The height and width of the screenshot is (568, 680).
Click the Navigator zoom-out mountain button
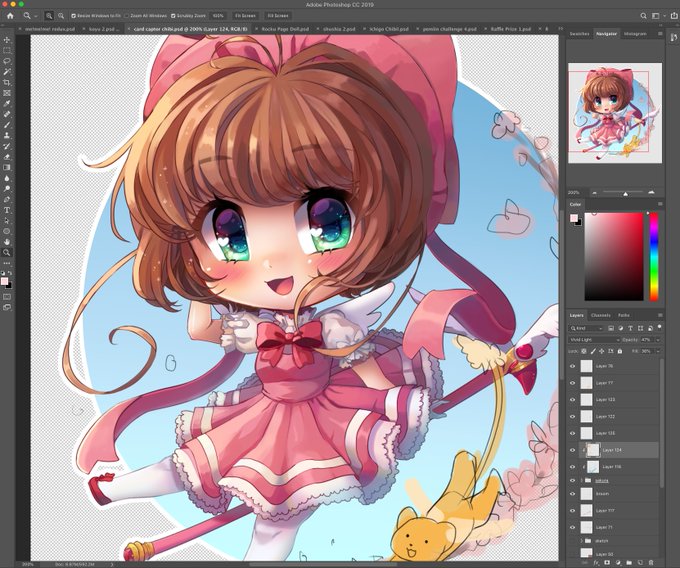(595, 193)
